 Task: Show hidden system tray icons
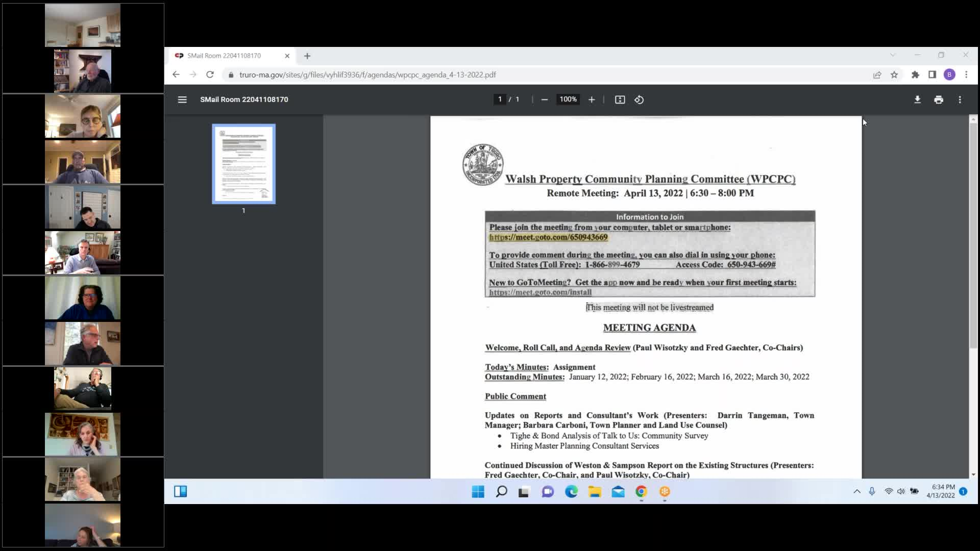click(x=857, y=491)
